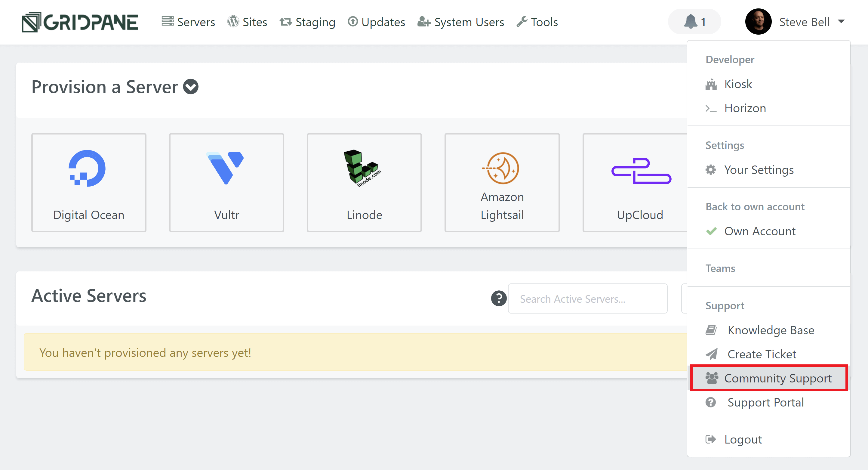Click the Servers list icon in navbar

[x=168, y=21]
